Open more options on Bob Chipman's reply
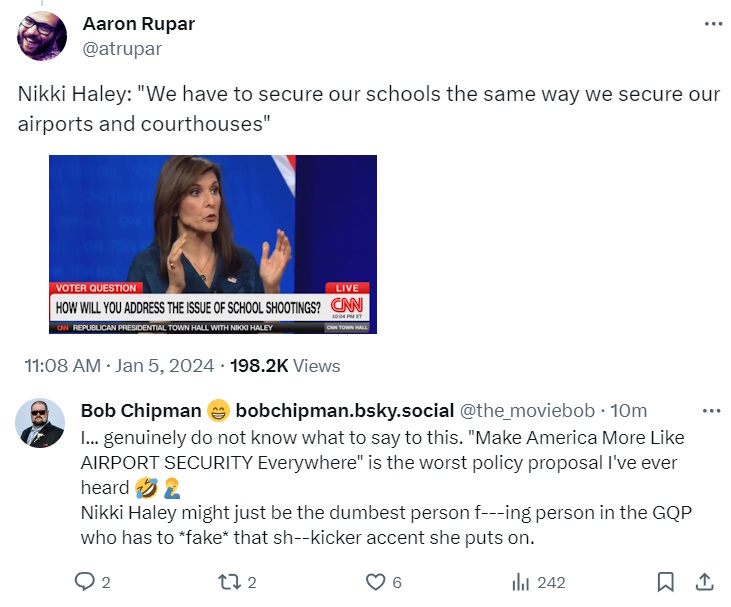Image resolution: width=731 pixels, height=607 pixels. click(x=712, y=411)
